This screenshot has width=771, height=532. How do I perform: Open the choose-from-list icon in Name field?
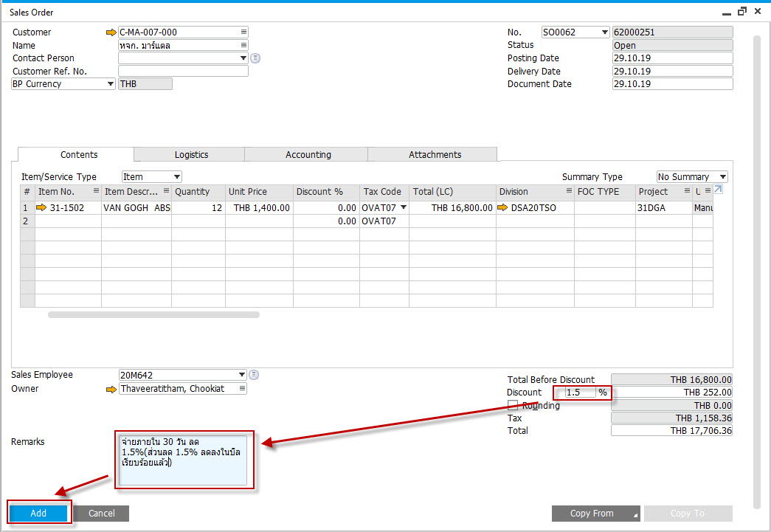[x=243, y=45]
